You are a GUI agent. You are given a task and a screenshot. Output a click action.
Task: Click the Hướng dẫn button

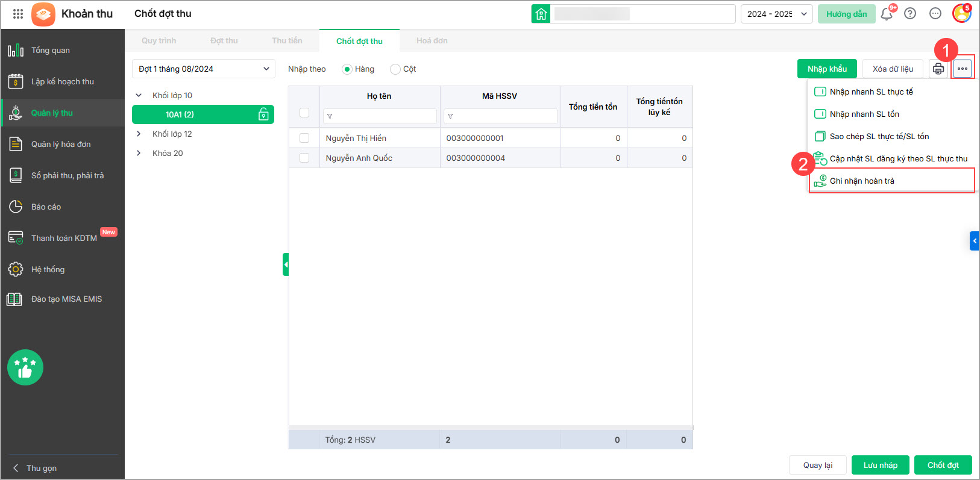click(x=847, y=14)
